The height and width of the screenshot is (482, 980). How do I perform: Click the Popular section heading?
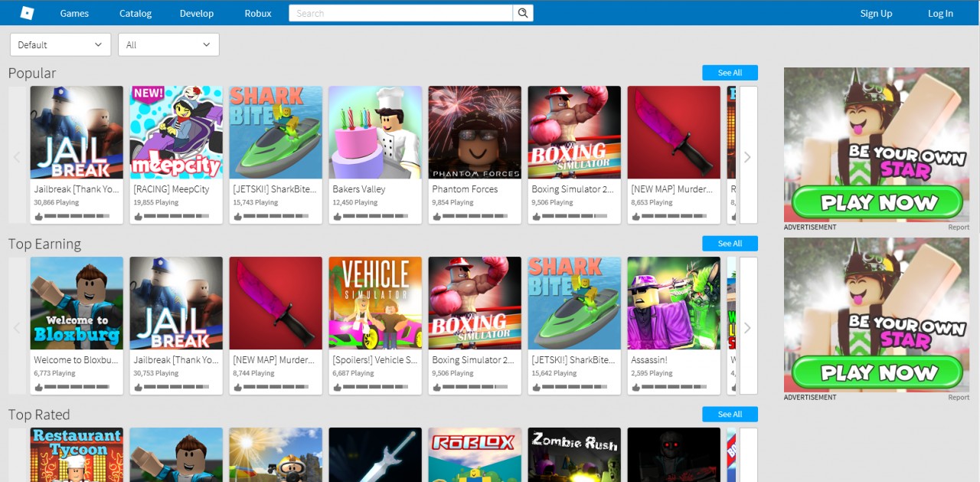[x=32, y=74]
